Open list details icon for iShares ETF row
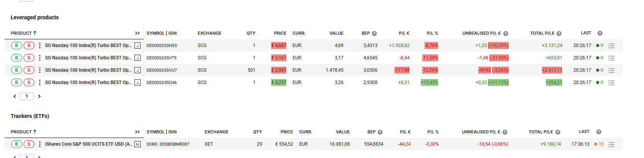Image resolution: width=644 pixels, height=158 pixels. click(611, 144)
